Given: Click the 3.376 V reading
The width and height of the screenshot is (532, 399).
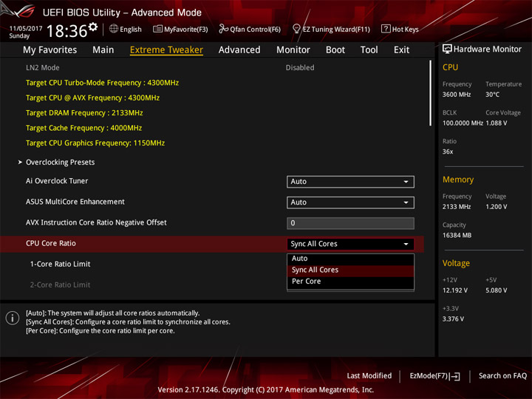Looking at the screenshot, I should click(x=453, y=319).
